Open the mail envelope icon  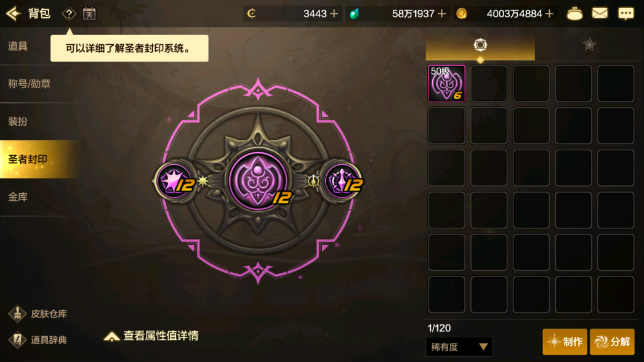pos(600,14)
